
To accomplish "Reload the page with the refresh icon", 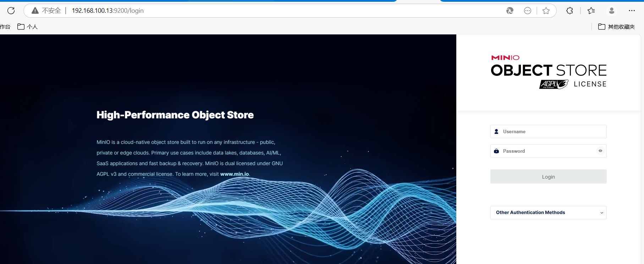I will tap(11, 11).
